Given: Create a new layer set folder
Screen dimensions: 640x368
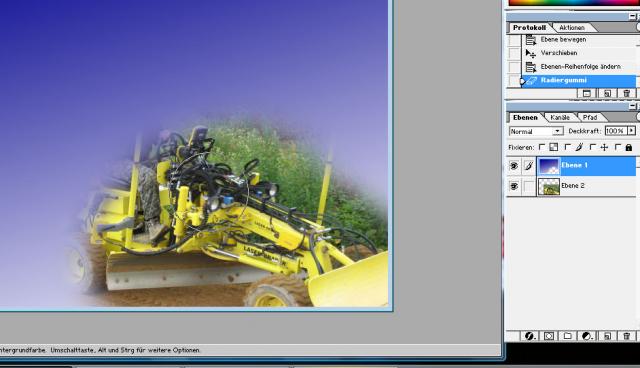Looking at the screenshot, I should point(568,336).
